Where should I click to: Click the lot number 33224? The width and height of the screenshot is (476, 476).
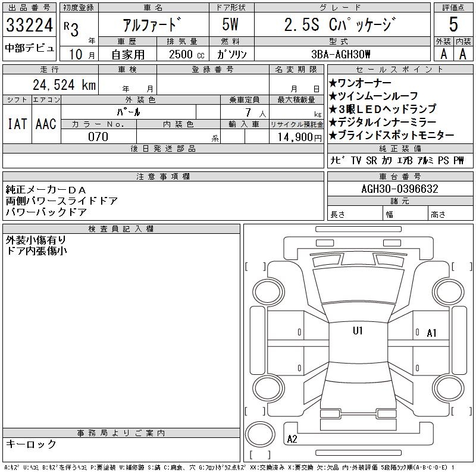pyautogui.click(x=29, y=25)
